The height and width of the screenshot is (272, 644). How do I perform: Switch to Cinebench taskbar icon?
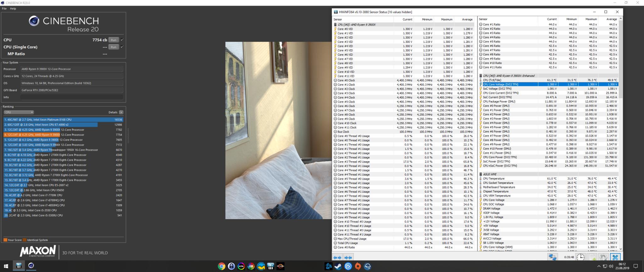[x=31, y=266]
